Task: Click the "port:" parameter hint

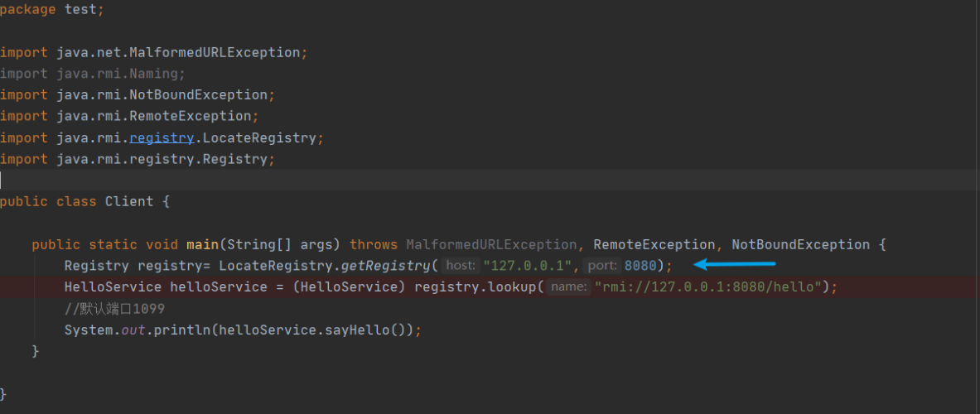Action: 602,266
